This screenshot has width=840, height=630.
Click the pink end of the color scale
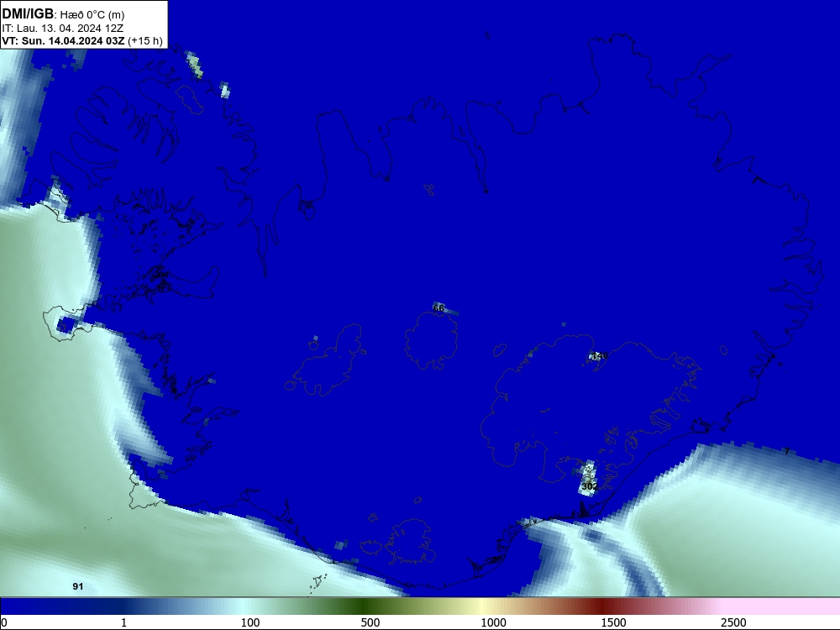click(782, 606)
